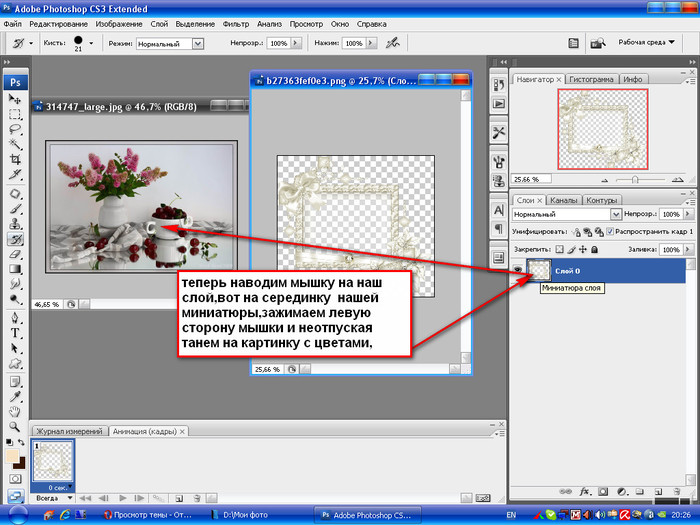
Task: Select the Blur tool
Action: [x=15, y=284]
